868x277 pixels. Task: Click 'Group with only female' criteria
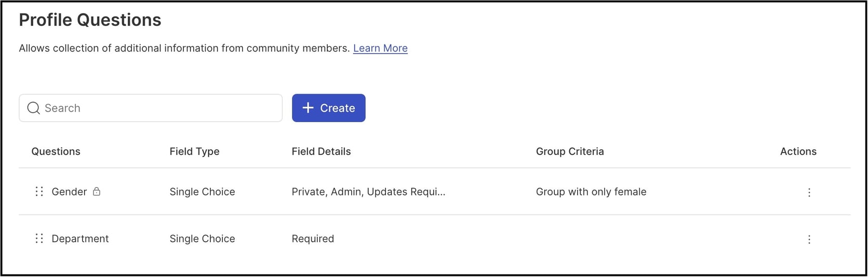tap(591, 192)
